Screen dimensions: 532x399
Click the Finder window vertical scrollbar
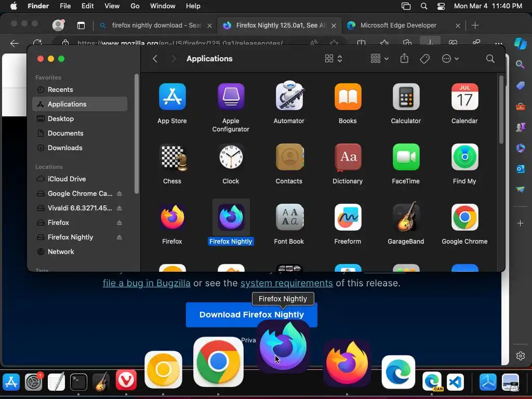pyautogui.click(x=501, y=109)
